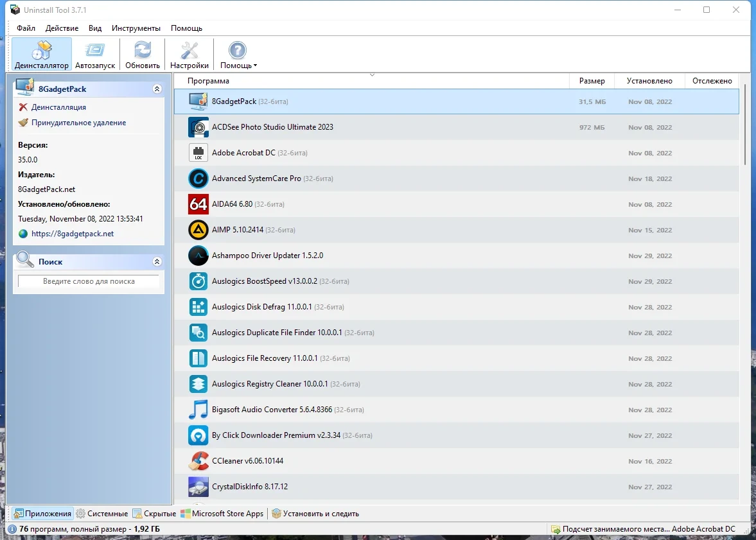756x540 pixels.
Task: Open the Помощь menu in menu bar
Action: (186, 28)
